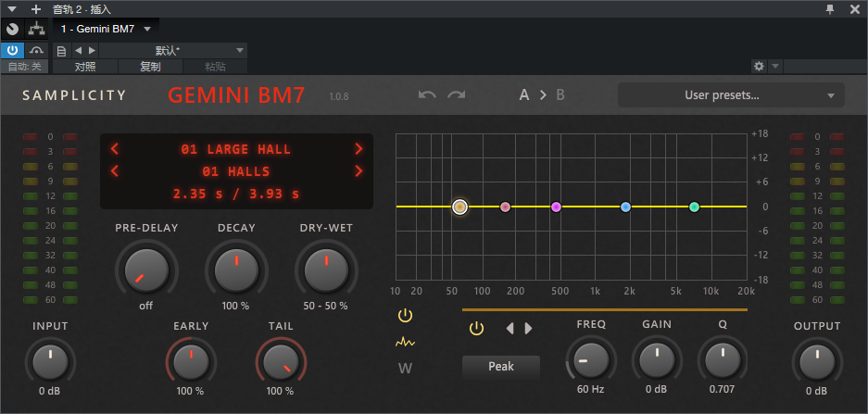
Task: Click the DRY-WET knob
Action: (326, 270)
